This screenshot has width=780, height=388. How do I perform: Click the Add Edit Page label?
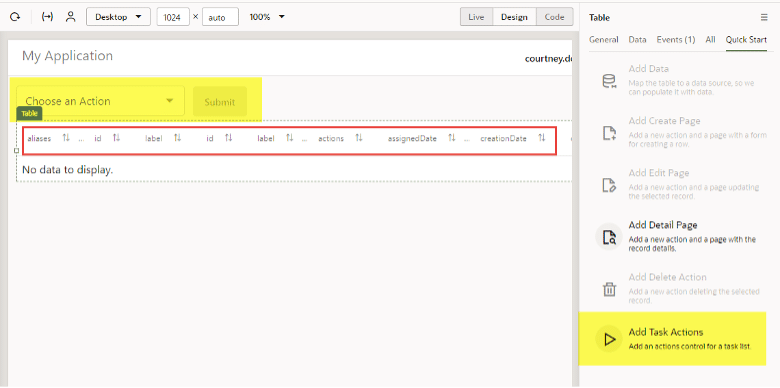659,173
